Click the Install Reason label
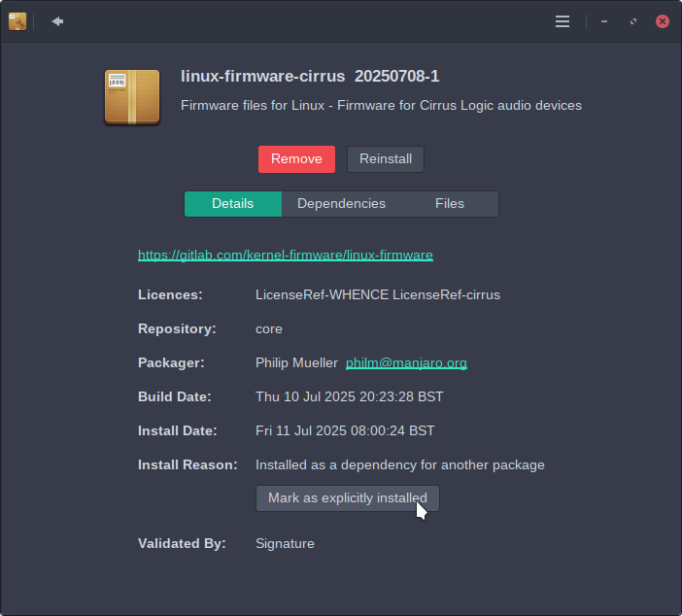 [x=188, y=464]
